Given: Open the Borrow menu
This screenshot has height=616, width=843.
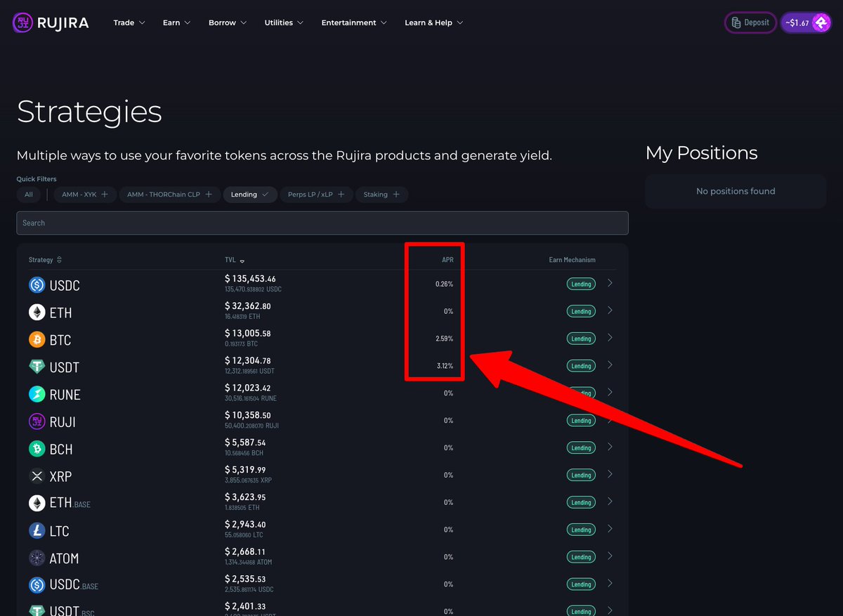Looking at the screenshot, I should pos(228,22).
